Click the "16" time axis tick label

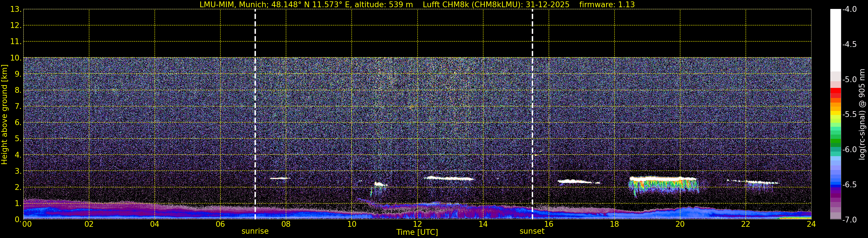tap(549, 224)
